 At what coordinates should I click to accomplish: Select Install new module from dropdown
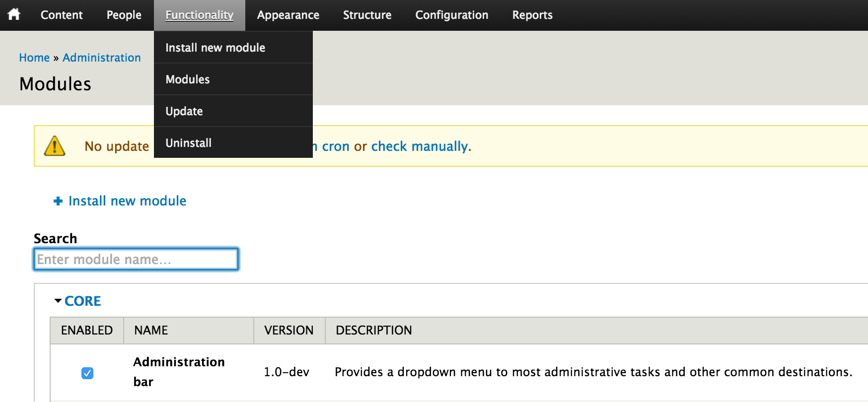(215, 48)
